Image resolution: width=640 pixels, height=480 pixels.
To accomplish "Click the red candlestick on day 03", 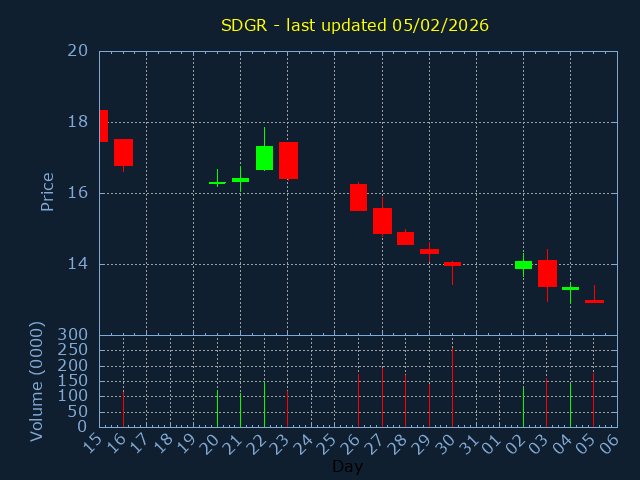I will click(547, 273).
